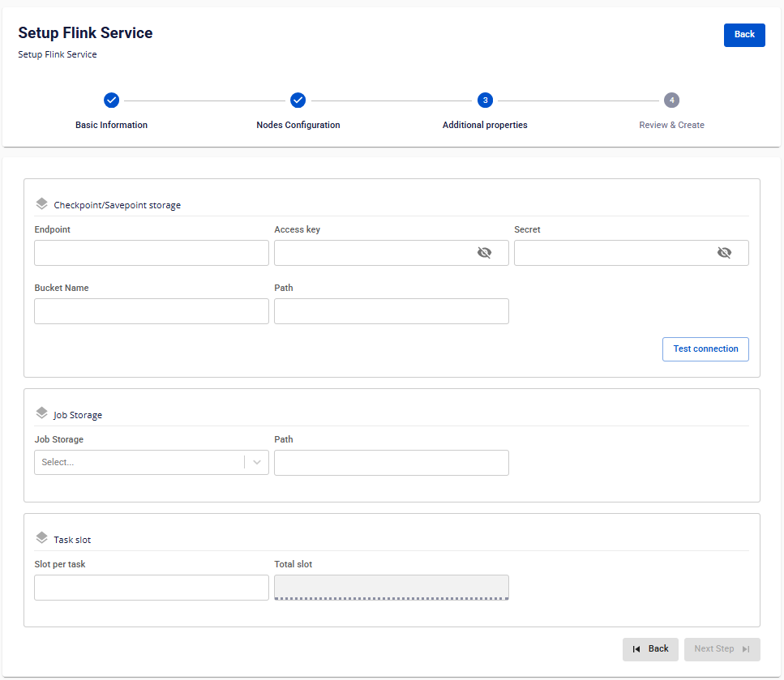Click the Bucket Name field label
784x680 pixels.
(x=62, y=288)
